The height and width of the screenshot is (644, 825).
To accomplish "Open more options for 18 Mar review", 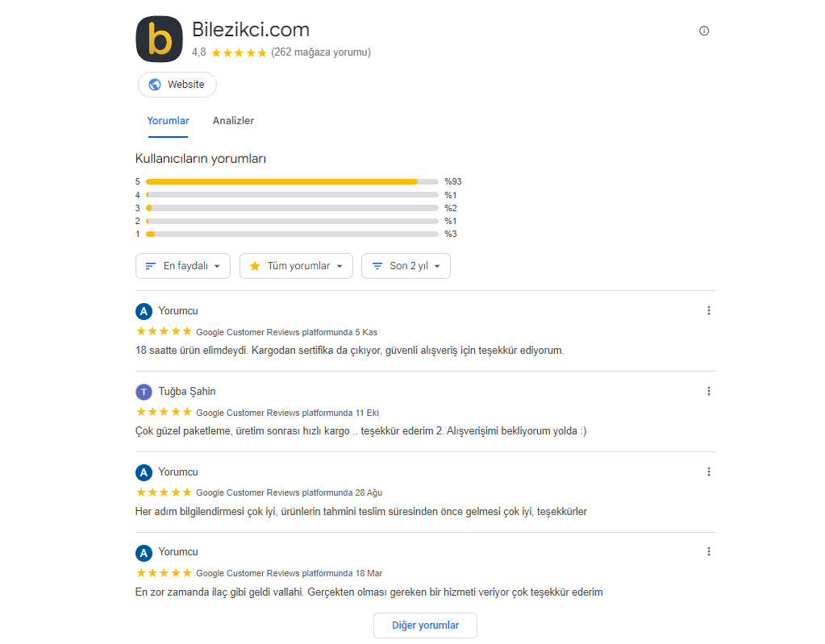I will coord(709,551).
